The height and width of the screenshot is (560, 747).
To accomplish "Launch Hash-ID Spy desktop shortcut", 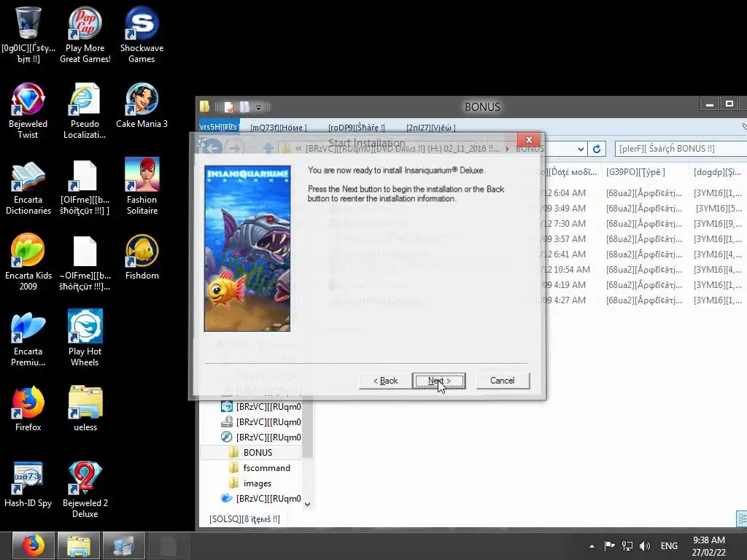I will (x=28, y=485).
